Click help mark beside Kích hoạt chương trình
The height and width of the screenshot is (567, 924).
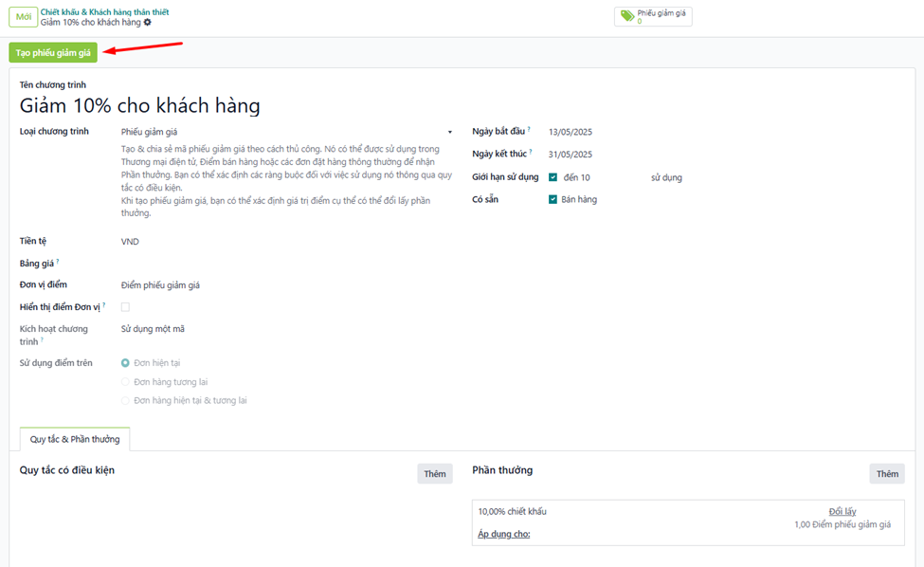[x=42, y=339]
